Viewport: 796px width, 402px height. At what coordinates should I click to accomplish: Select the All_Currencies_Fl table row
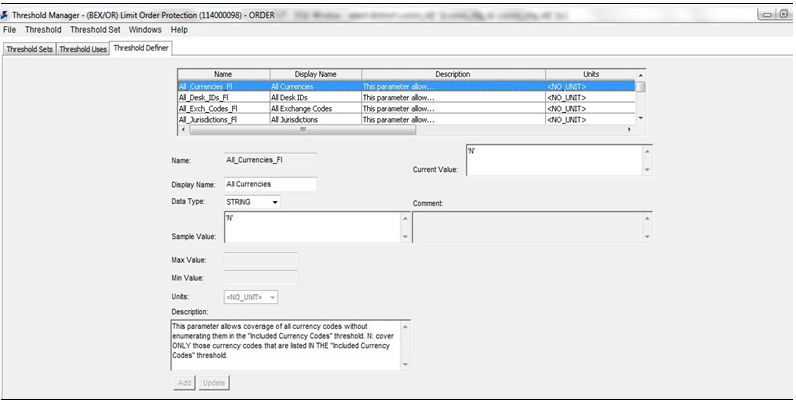coord(407,86)
